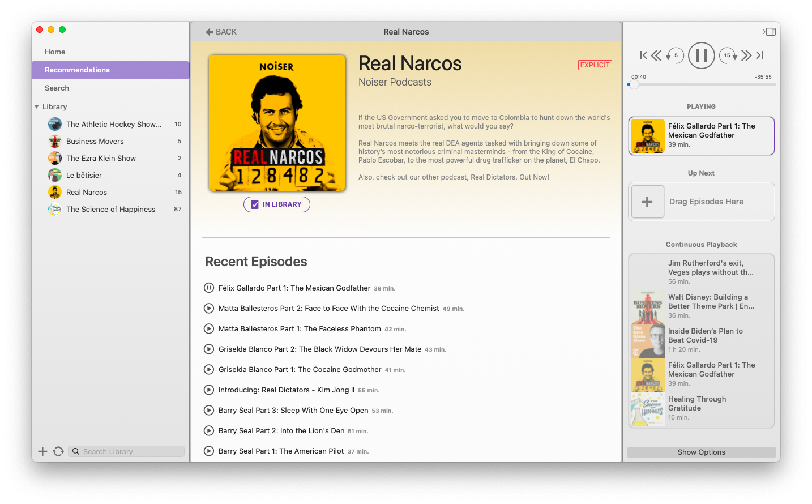Play Matta Ballesteros Part 1 episode
The height and width of the screenshot is (504, 812).
coord(209,328)
